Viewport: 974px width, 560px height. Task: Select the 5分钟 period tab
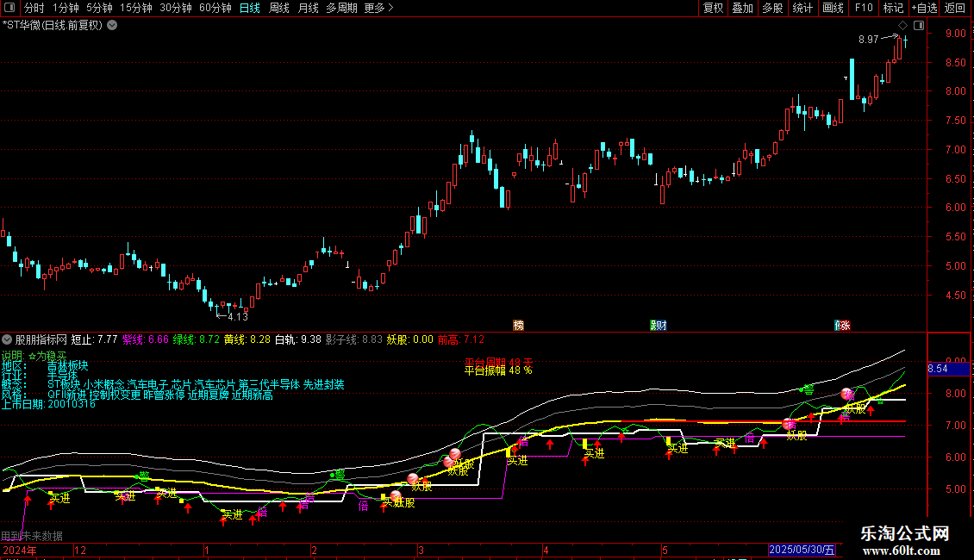(x=99, y=8)
